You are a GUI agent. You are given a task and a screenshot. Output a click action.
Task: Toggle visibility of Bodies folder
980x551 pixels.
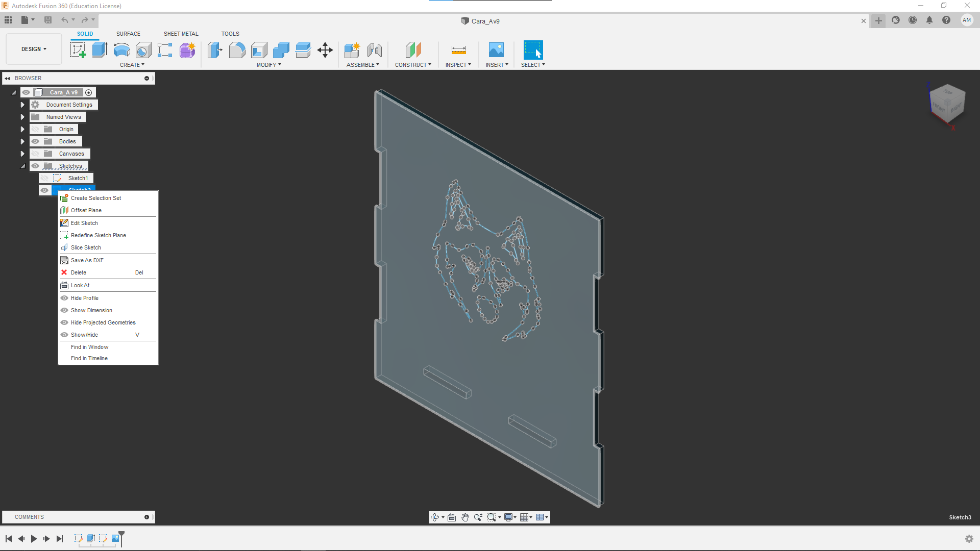(x=35, y=141)
